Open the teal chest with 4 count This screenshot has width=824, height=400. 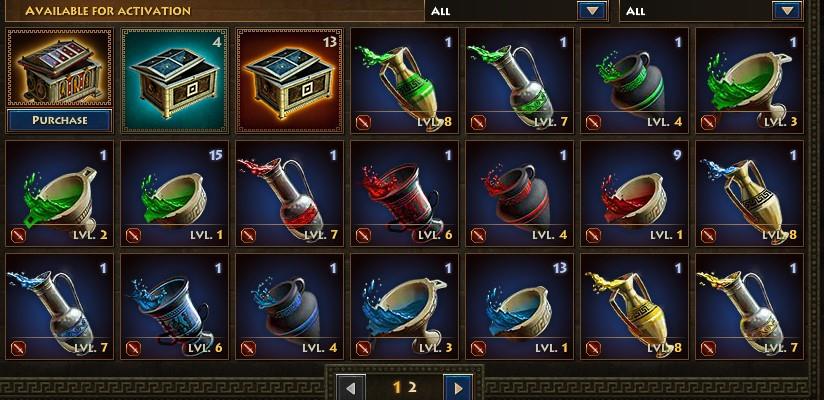point(174,80)
